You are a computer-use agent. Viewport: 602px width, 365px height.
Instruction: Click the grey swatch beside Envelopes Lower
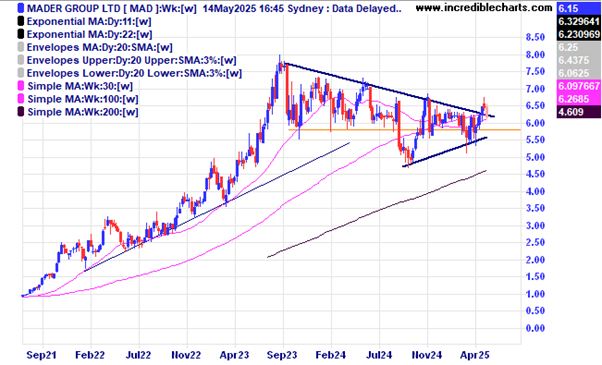point(21,73)
